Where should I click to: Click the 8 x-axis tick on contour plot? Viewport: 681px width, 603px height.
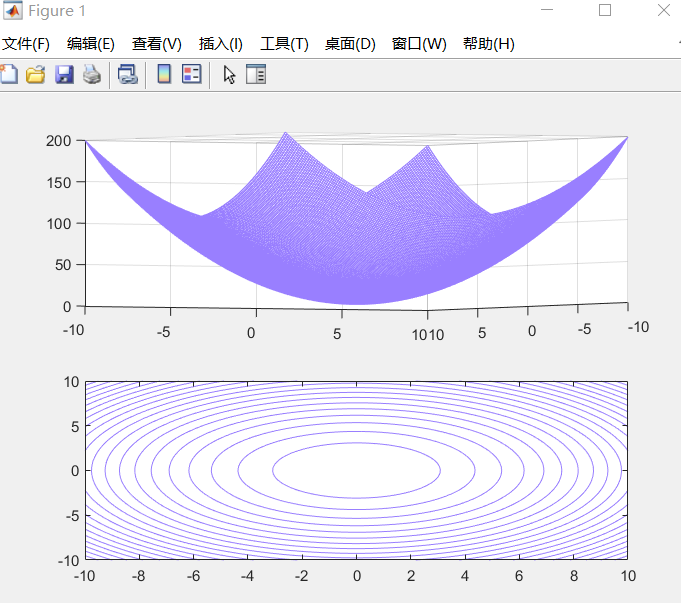click(574, 576)
